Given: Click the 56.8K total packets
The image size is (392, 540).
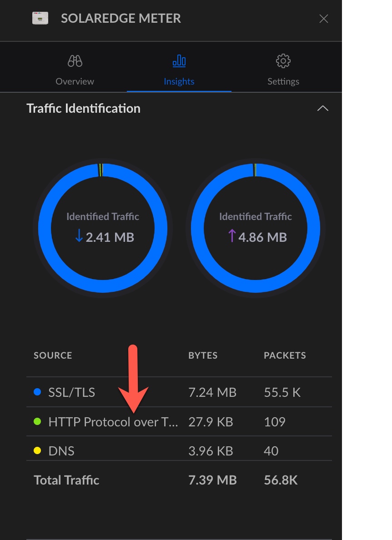Looking at the screenshot, I should pyautogui.click(x=281, y=480).
